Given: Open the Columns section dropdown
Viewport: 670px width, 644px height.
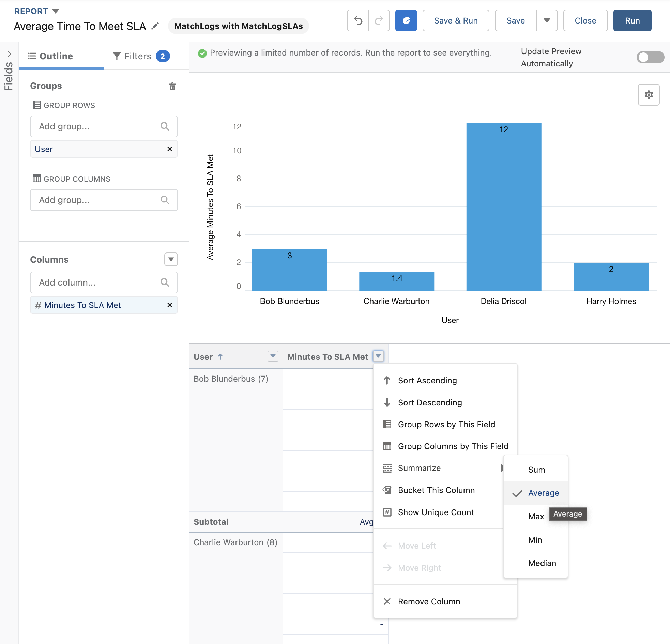Looking at the screenshot, I should coord(171,259).
